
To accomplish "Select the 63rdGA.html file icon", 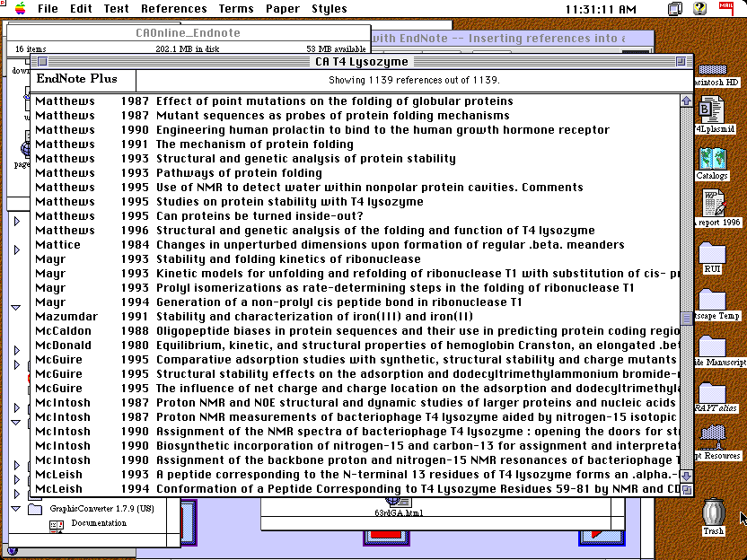I will click(x=399, y=502).
